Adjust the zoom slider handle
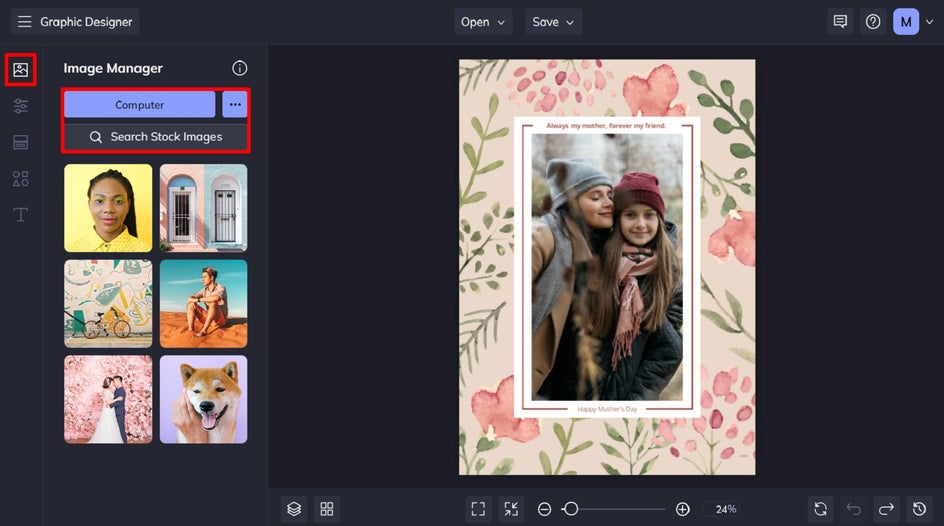The image size is (944, 526). (x=571, y=509)
